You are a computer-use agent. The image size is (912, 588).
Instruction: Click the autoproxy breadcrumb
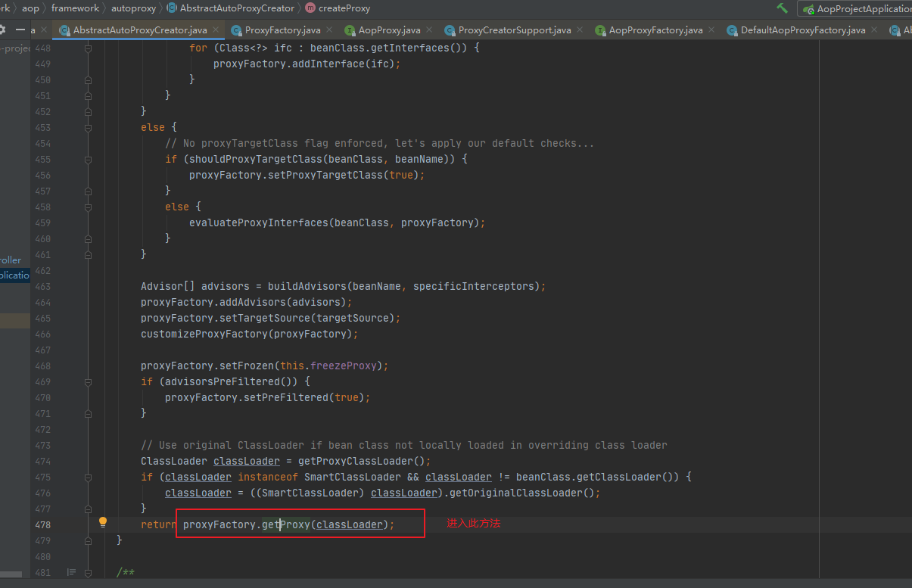pyautogui.click(x=132, y=8)
